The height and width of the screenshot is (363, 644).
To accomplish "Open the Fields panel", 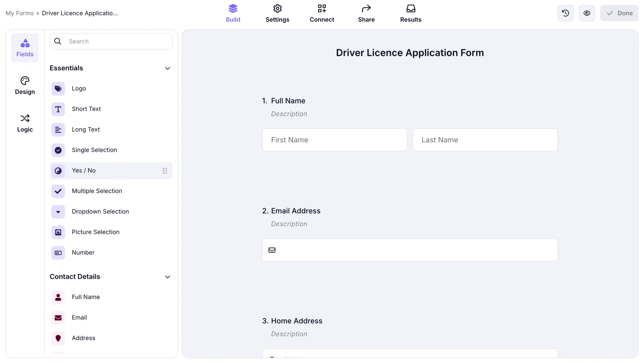I will (x=24, y=47).
